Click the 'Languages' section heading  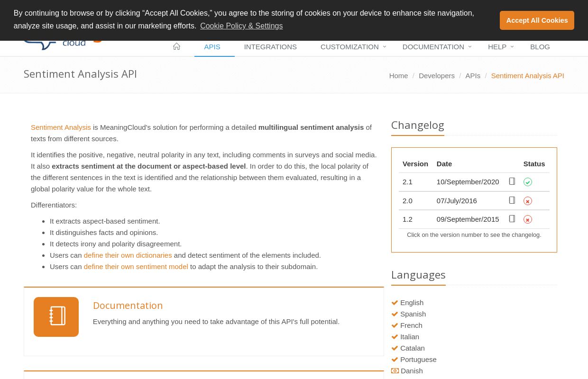click(418, 275)
